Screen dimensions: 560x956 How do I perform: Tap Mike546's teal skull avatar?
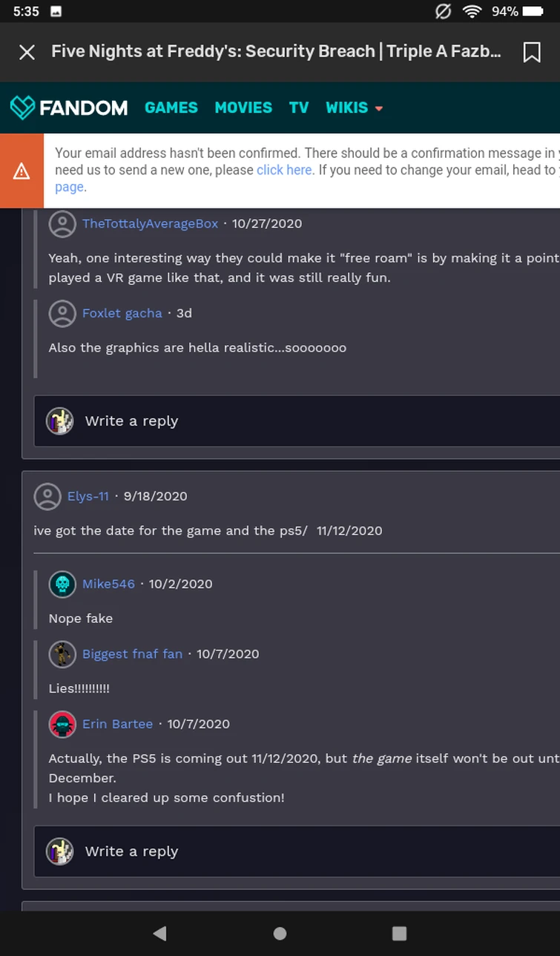click(x=62, y=584)
